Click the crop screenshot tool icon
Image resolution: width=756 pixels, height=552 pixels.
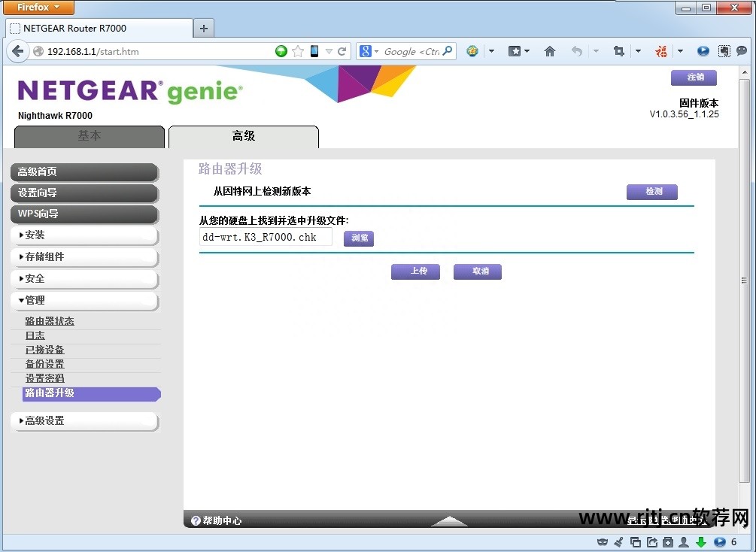pyautogui.click(x=619, y=51)
